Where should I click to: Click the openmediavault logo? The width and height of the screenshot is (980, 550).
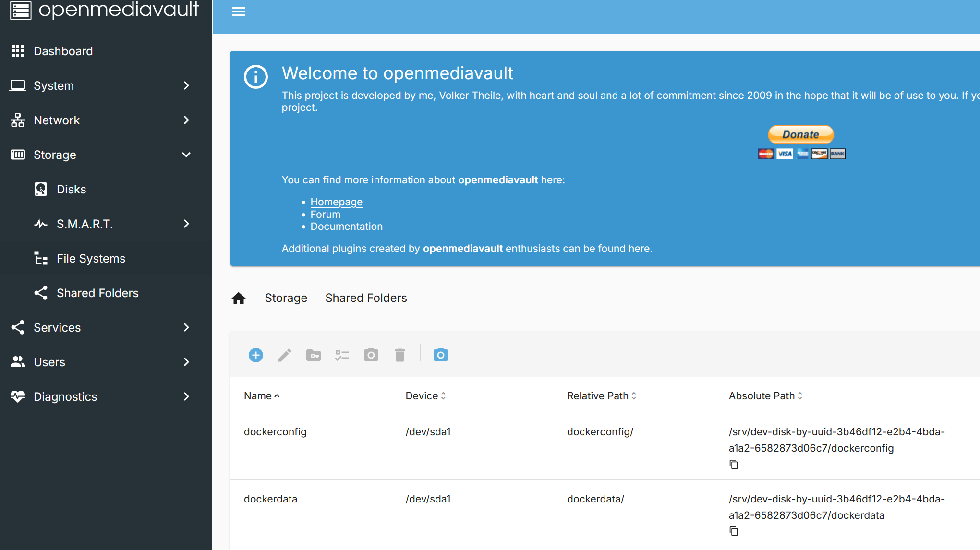point(105,10)
